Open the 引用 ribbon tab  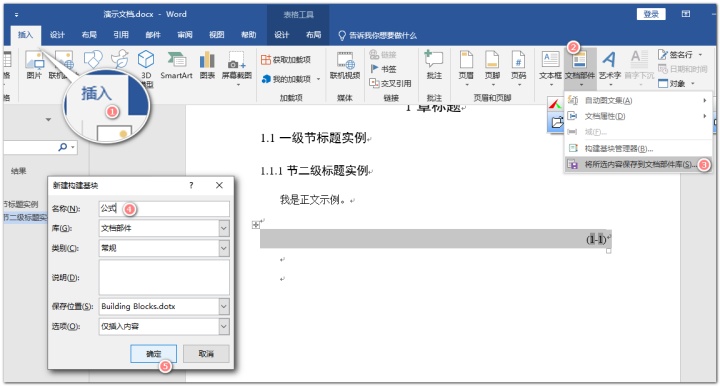click(x=121, y=35)
